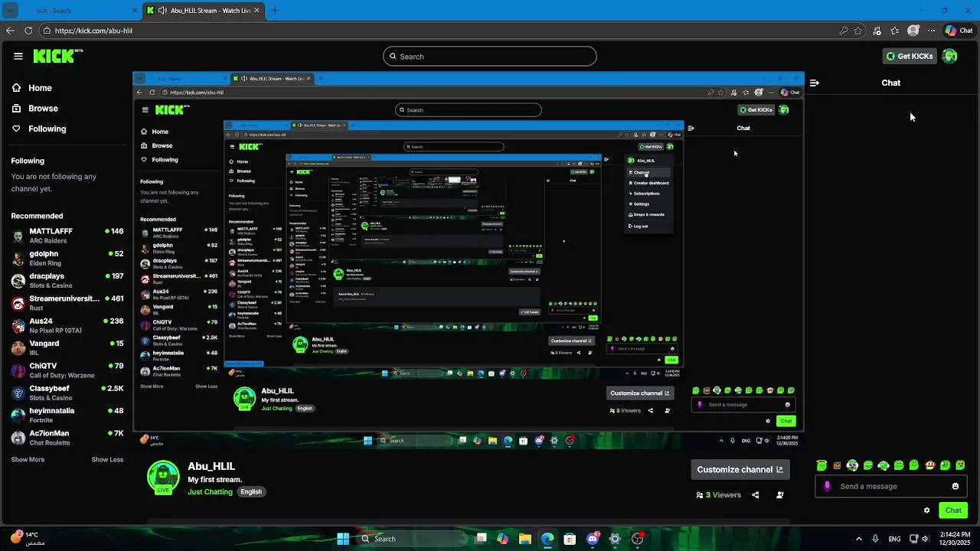Expand hidden system tray icons
The width and height of the screenshot is (980, 551).
point(858,539)
